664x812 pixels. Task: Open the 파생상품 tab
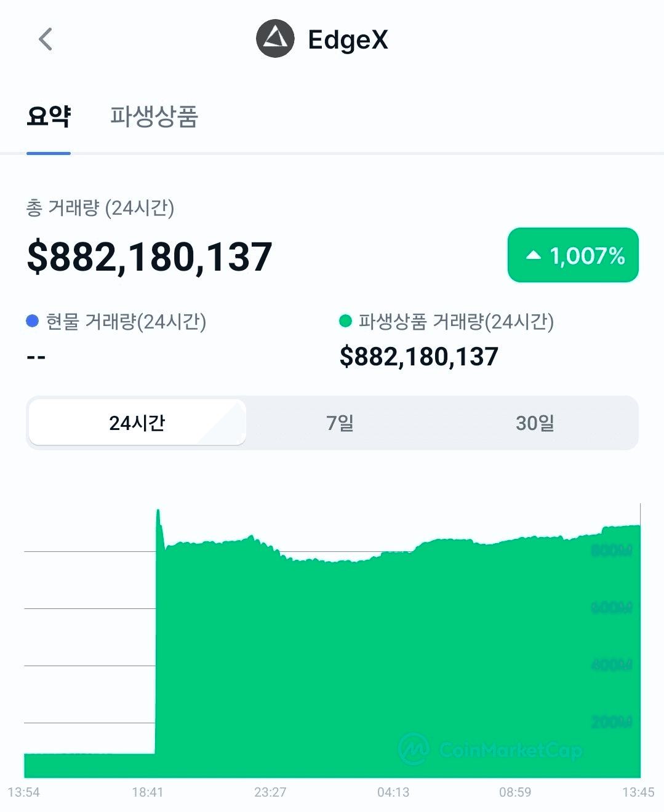[154, 116]
